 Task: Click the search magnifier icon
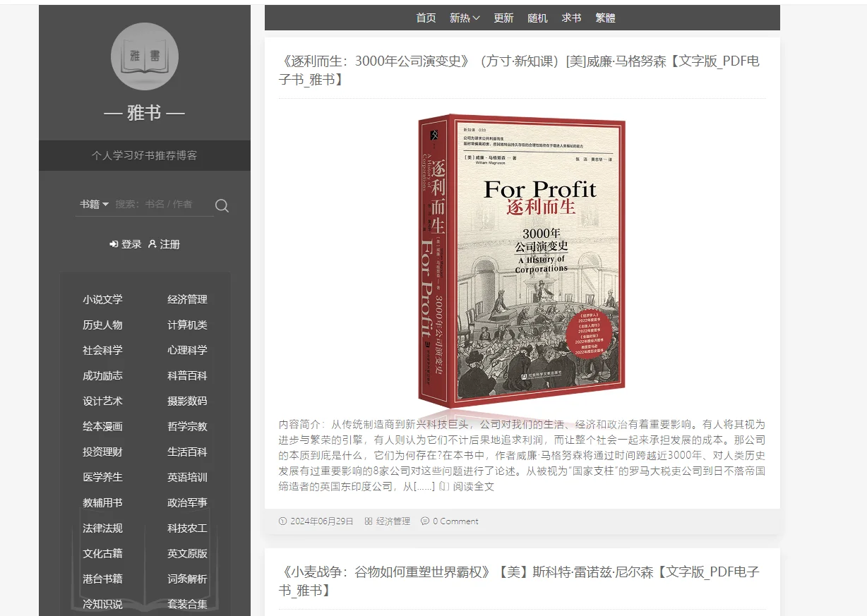pos(222,205)
